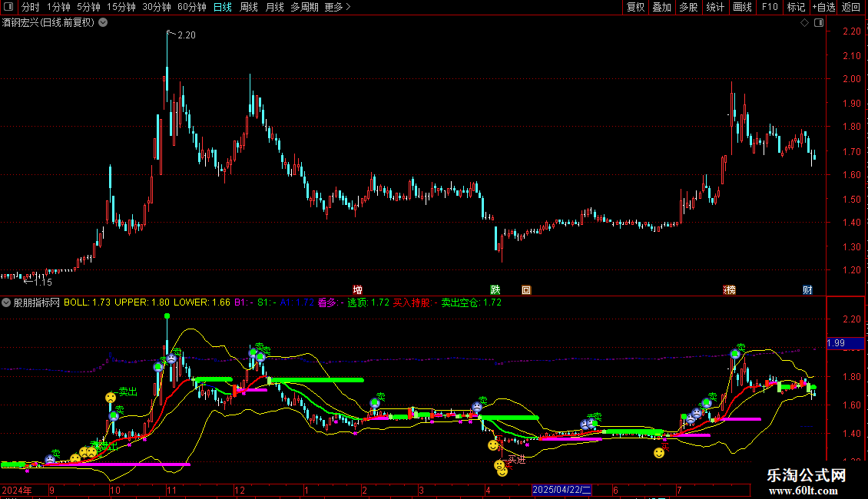Select the 60分钟 period tab

(192, 7)
